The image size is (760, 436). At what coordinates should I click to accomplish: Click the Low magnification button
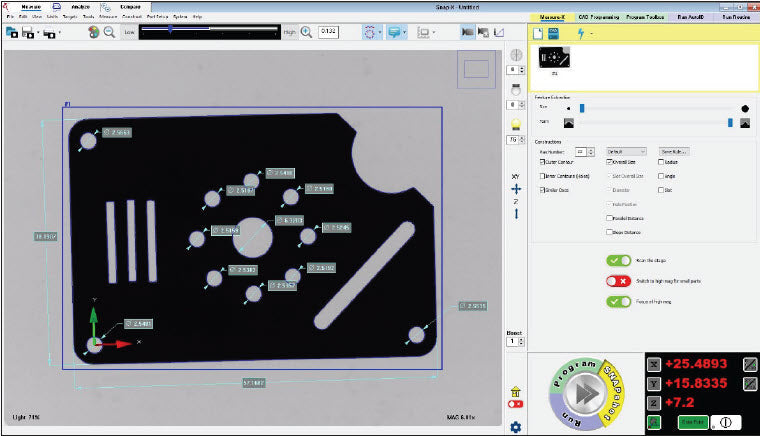(129, 32)
